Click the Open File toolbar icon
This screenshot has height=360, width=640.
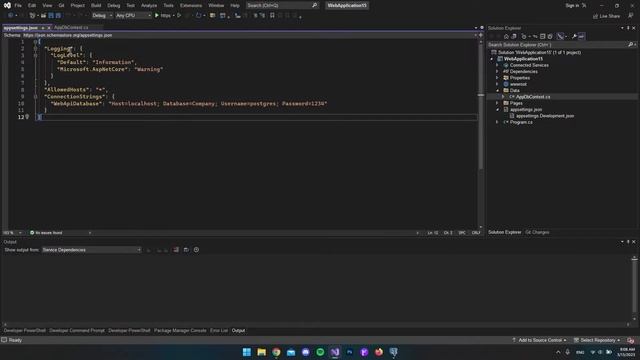pyautogui.click(x=43, y=16)
